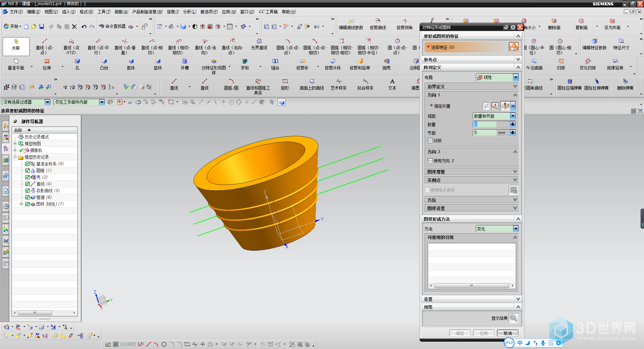Reset the dialog with the reset arrow
This screenshot has height=349, width=644.
(x=506, y=27)
